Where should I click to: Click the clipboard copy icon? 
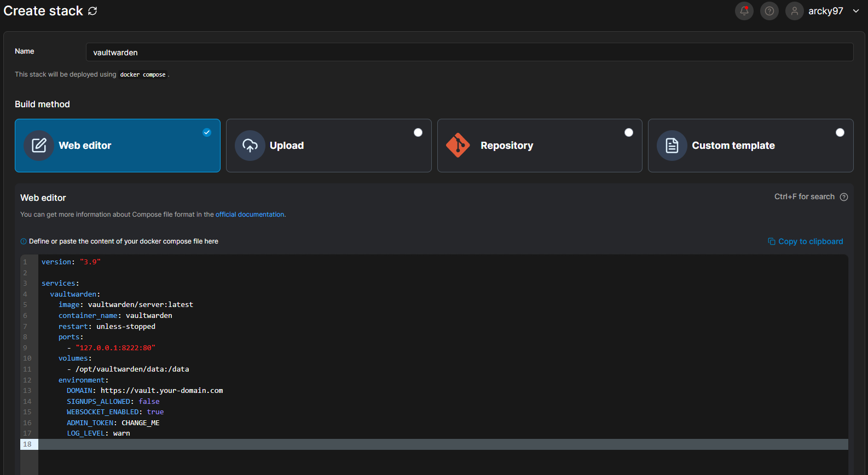(772, 241)
